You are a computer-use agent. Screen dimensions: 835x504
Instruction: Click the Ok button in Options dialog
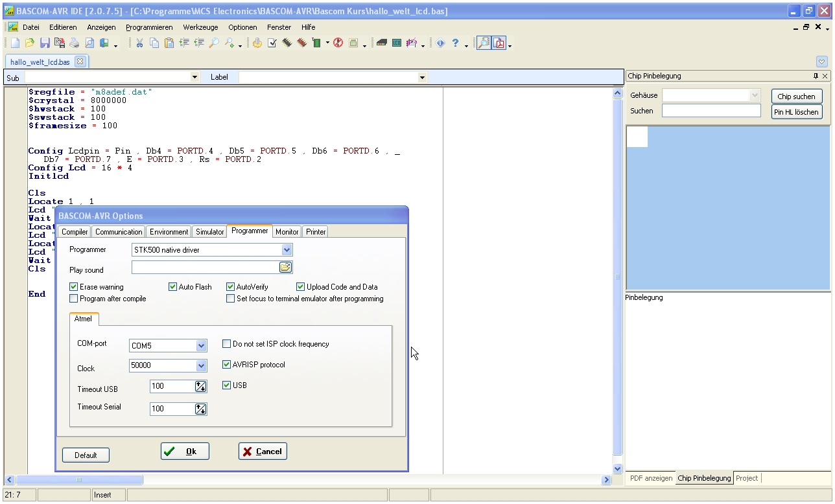coord(185,452)
